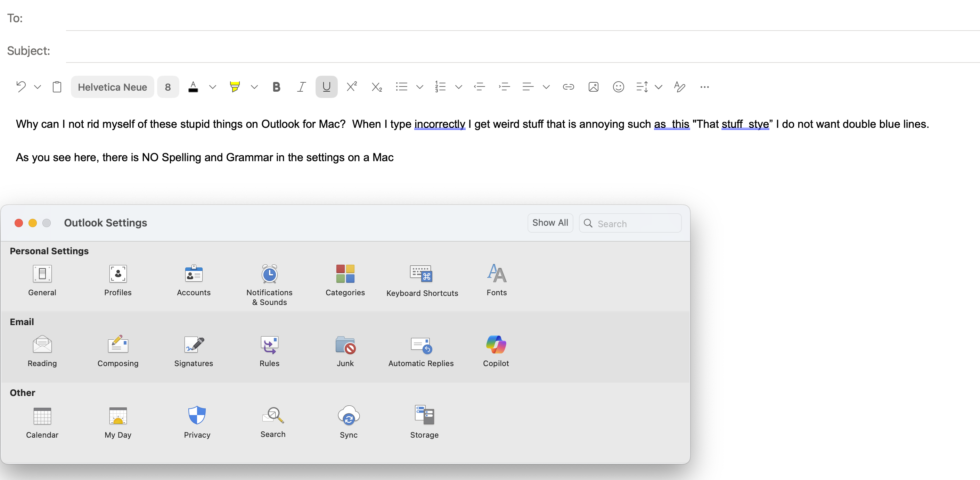Click the Increase Indent icon
The width and height of the screenshot is (980, 480).
point(505,87)
